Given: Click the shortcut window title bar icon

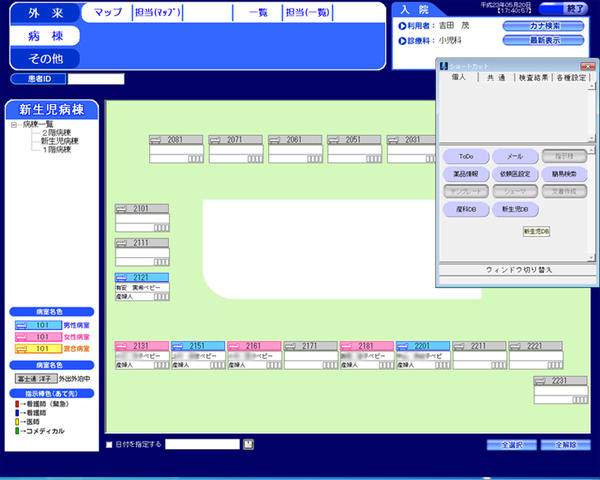Looking at the screenshot, I should pyautogui.click(x=444, y=66).
